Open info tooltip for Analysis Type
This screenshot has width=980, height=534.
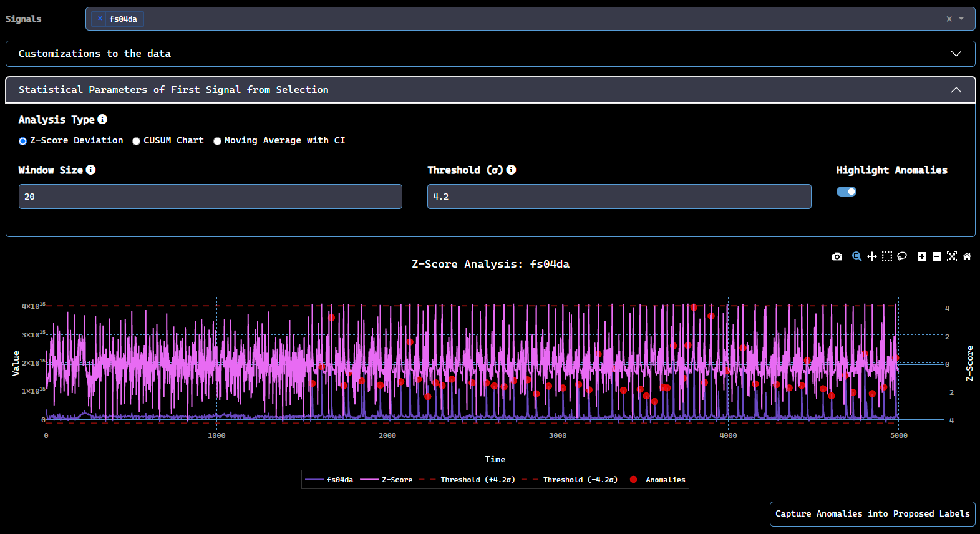click(102, 119)
